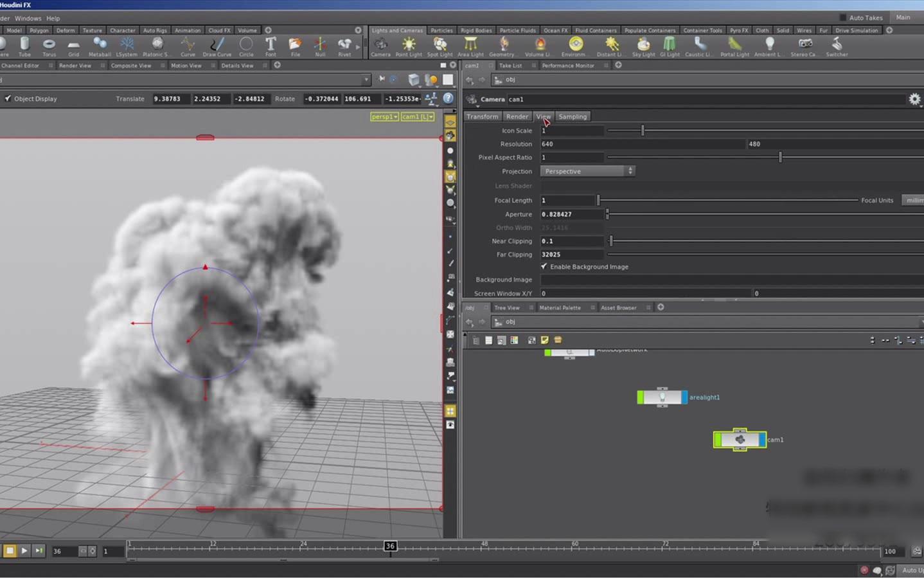Add a sticky note in network editor

(x=545, y=340)
